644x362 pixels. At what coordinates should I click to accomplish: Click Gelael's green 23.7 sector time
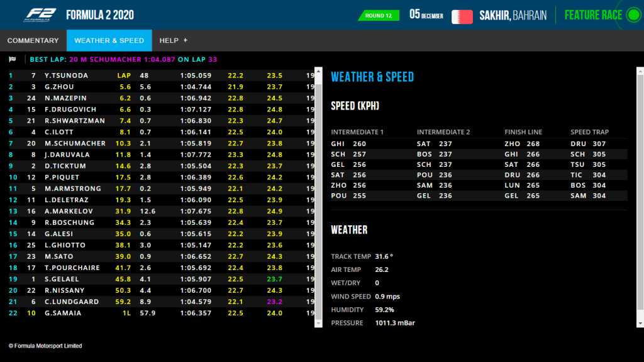(274, 280)
